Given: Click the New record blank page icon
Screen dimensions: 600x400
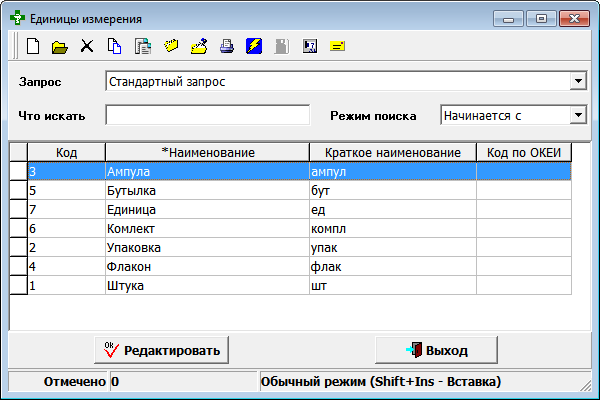Looking at the screenshot, I should (33, 46).
